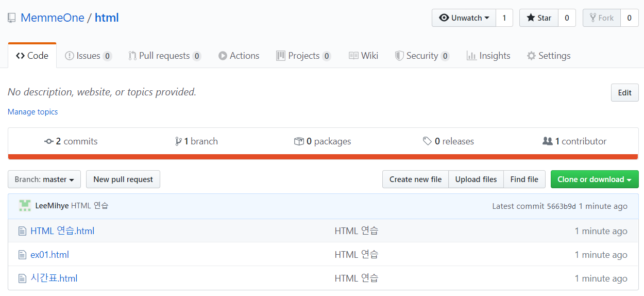644x296 pixels.
Task: Click the file icon next to 시간표.html
Action: pyautogui.click(x=22, y=278)
